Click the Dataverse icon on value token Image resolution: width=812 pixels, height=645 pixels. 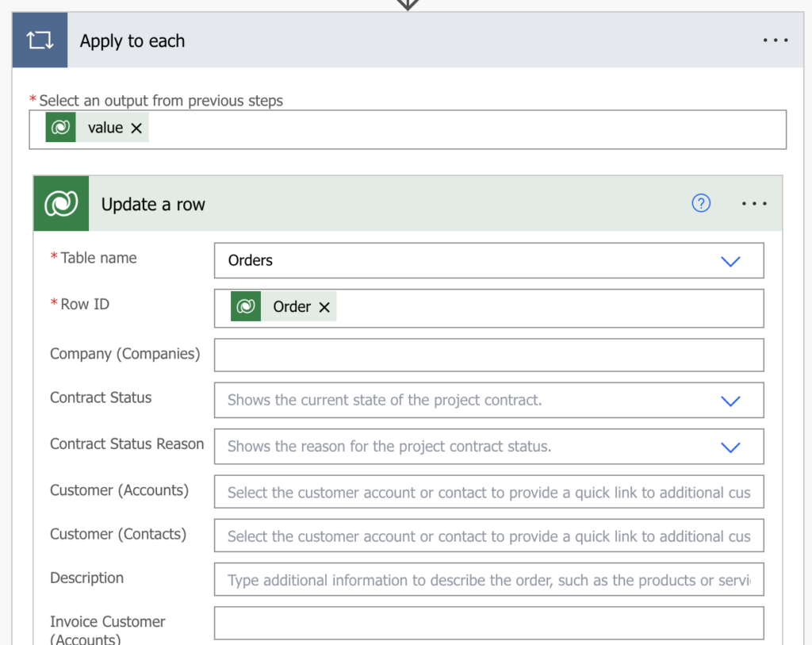point(60,127)
